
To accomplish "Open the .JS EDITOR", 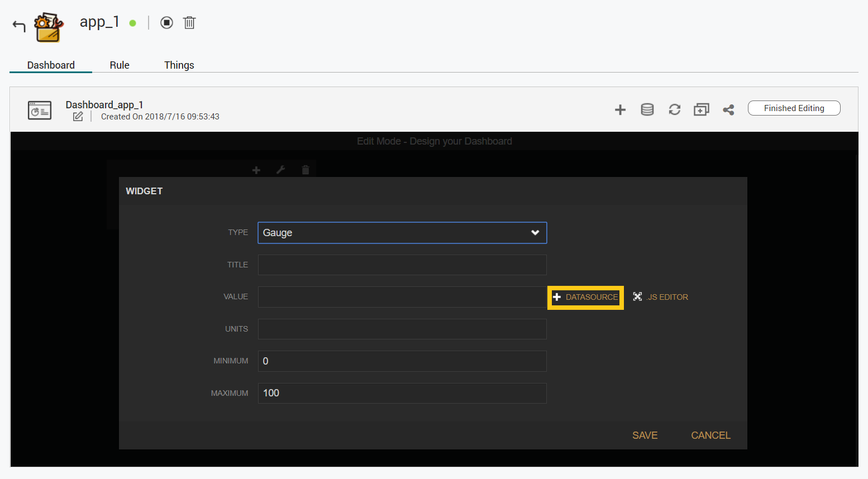I will (661, 297).
